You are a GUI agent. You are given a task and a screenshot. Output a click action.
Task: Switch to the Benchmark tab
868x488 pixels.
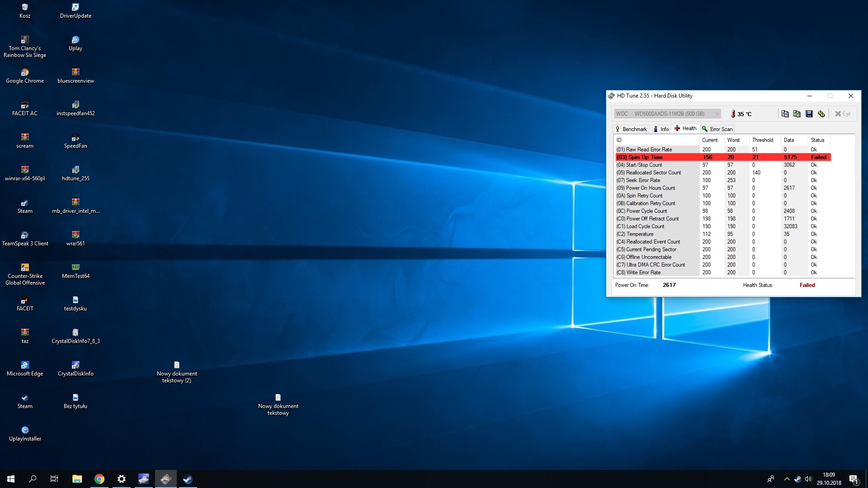tap(631, 129)
